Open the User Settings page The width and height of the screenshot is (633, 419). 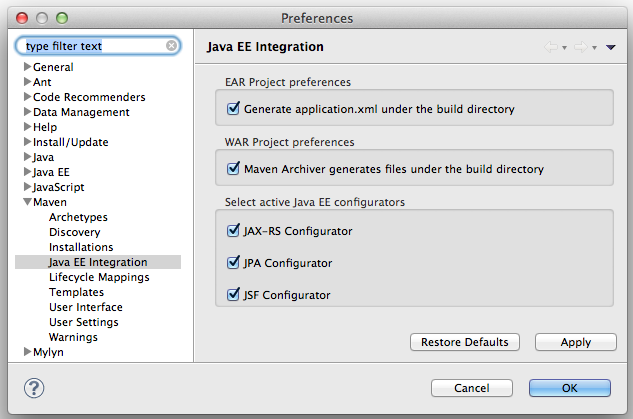point(84,322)
